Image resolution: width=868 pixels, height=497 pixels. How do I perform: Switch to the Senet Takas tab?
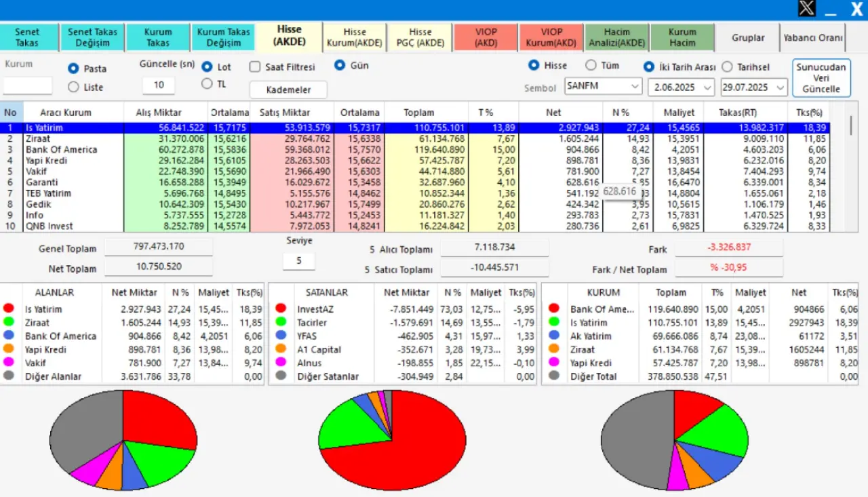[x=28, y=37]
